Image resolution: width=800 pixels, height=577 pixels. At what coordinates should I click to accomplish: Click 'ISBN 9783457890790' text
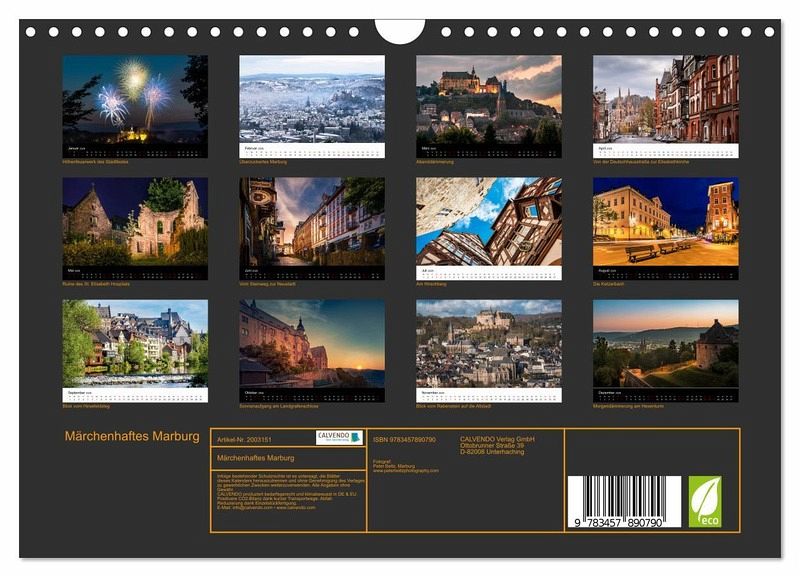pyautogui.click(x=404, y=439)
